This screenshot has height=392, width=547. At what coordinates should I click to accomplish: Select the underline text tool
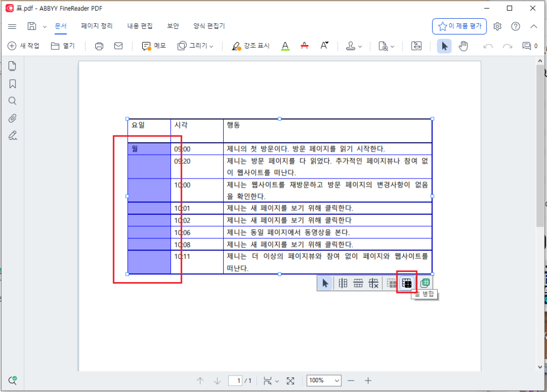(285, 46)
